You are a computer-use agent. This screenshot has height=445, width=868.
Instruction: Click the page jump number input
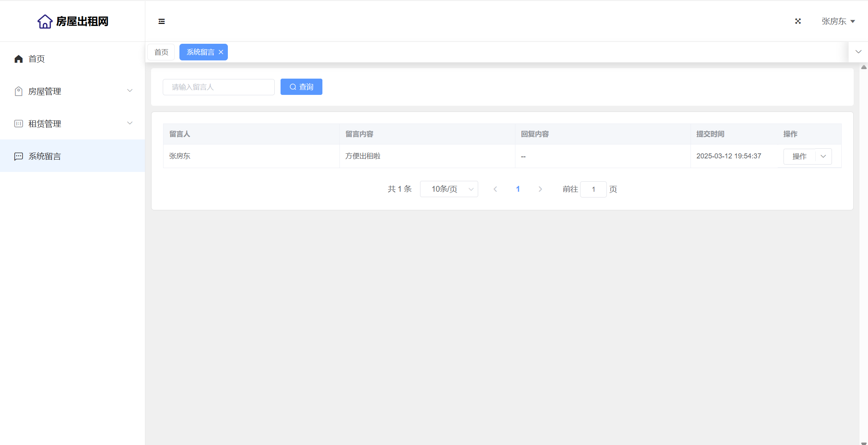pos(593,189)
